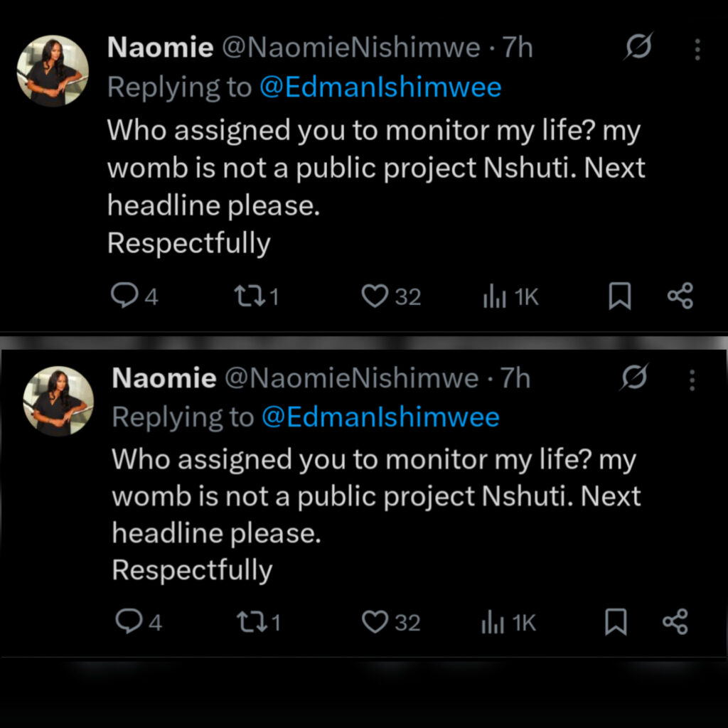Click the Grok icon on top tweet
728x728 pixels.
point(638,48)
